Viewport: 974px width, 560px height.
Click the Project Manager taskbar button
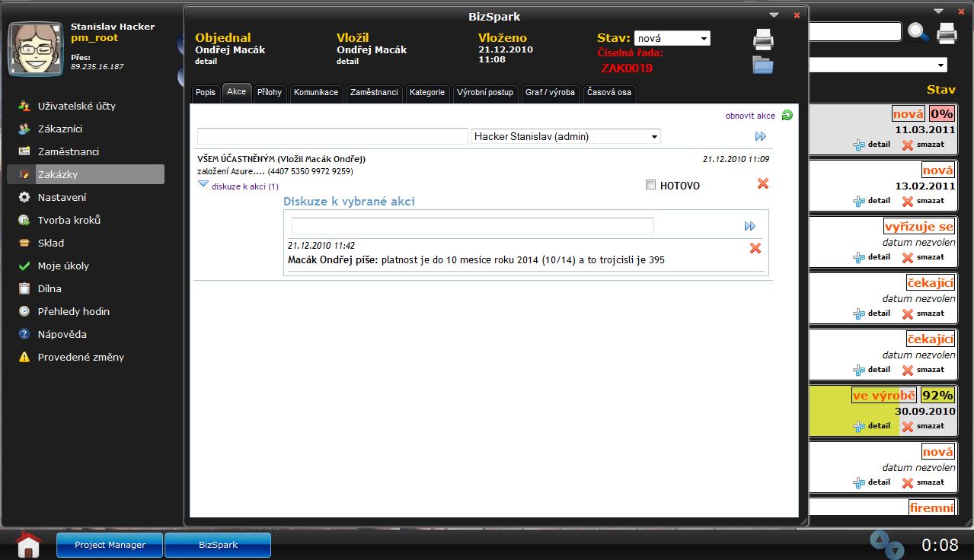(x=110, y=545)
